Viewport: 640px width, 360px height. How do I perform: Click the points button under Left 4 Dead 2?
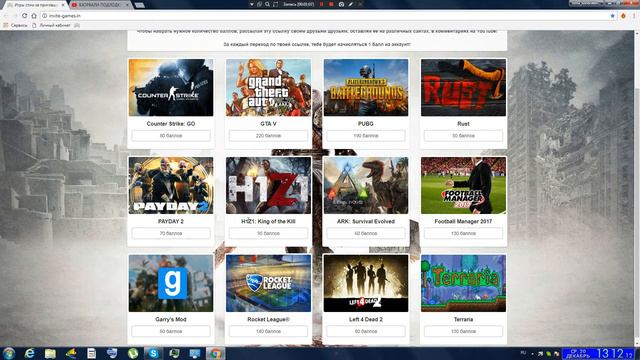coord(366,331)
